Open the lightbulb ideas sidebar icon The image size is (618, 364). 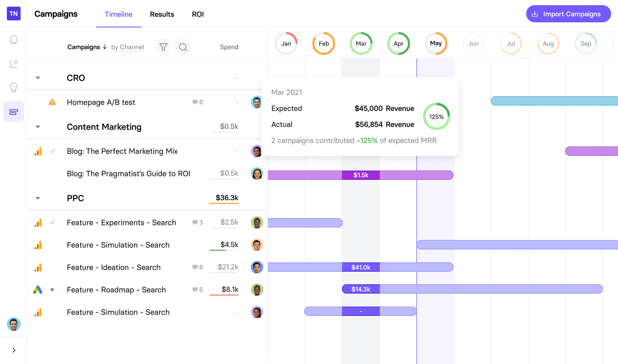pos(14,88)
